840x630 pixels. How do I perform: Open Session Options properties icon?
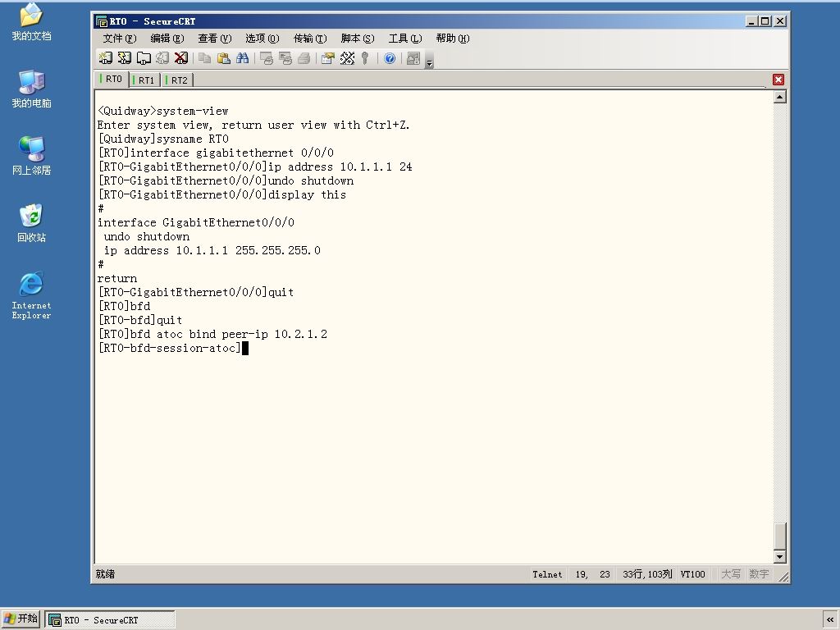coord(328,58)
